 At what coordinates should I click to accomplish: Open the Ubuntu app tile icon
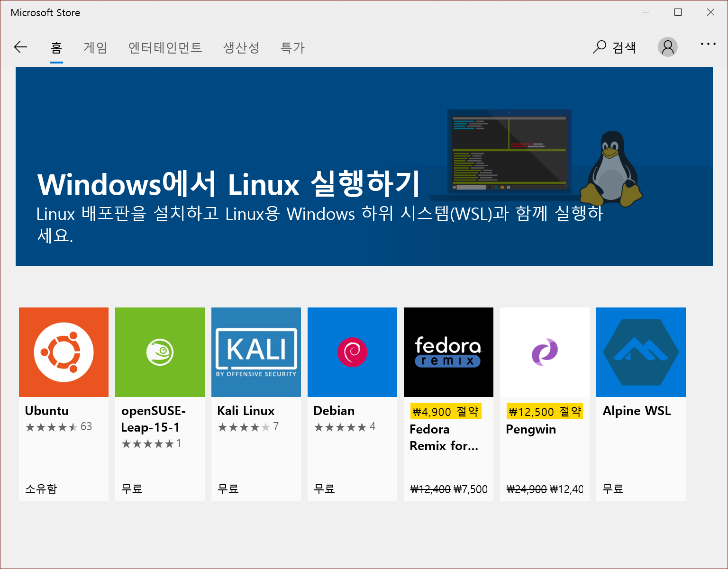coord(64,352)
